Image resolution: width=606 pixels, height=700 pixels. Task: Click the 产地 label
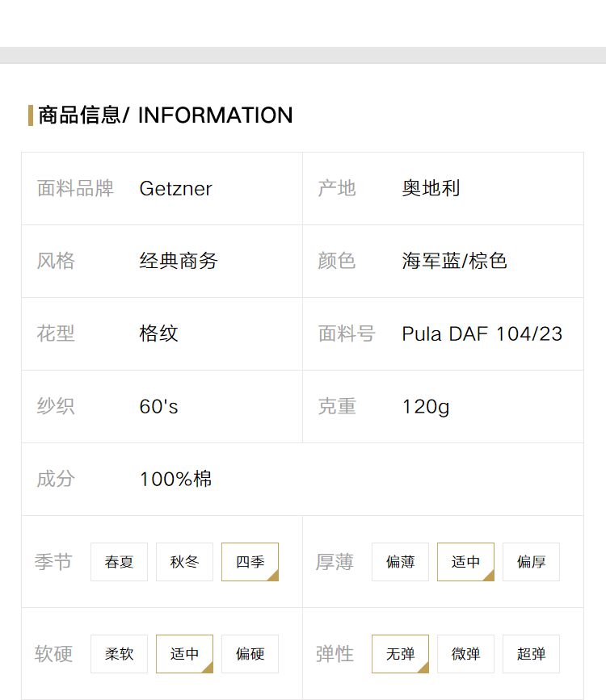tap(337, 188)
